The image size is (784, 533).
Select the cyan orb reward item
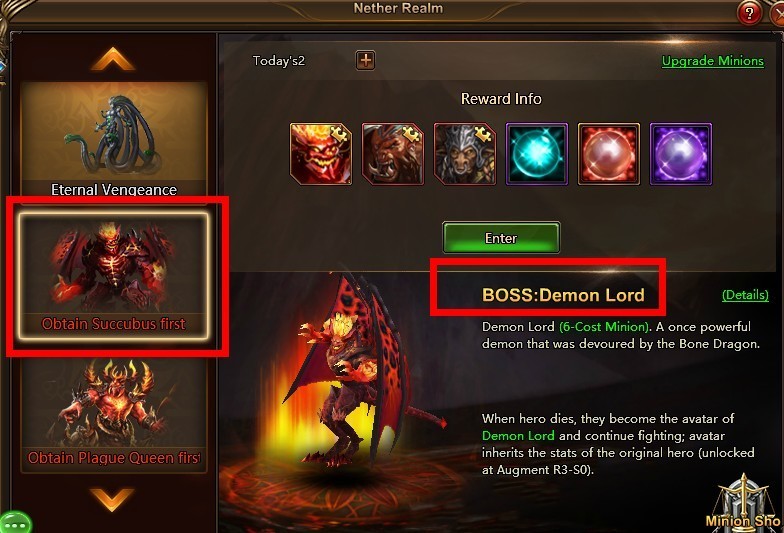537,154
